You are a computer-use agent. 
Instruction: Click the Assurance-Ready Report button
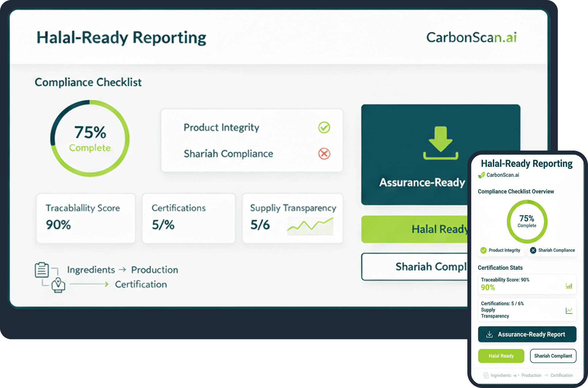point(527,334)
